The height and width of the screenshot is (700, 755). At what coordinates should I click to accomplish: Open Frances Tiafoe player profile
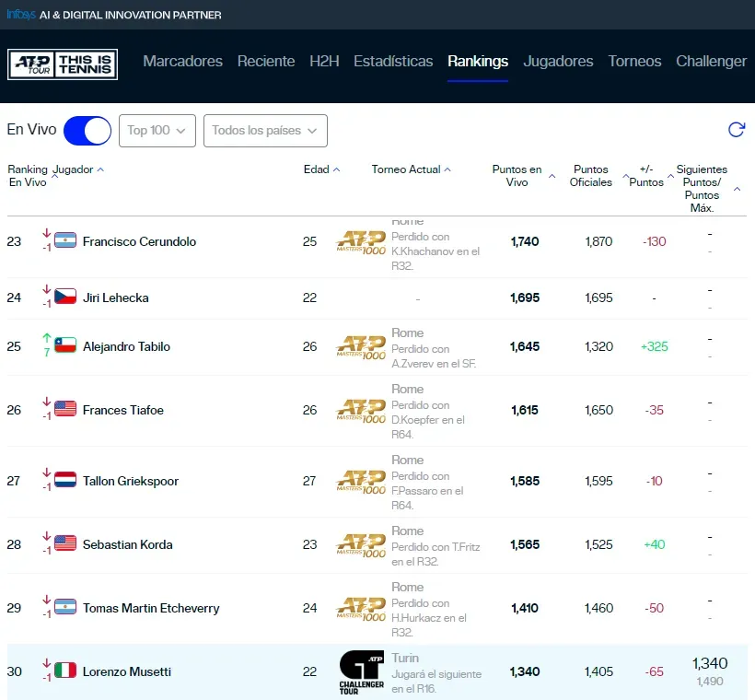coord(123,410)
